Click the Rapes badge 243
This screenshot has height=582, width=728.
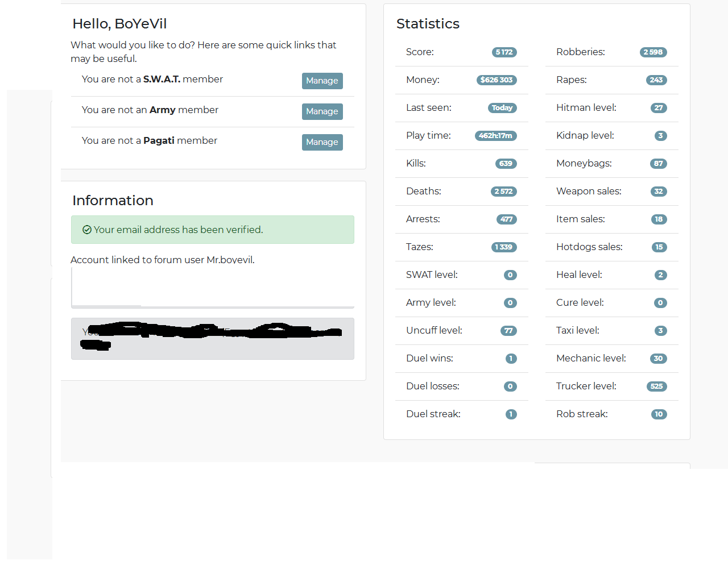[656, 80]
